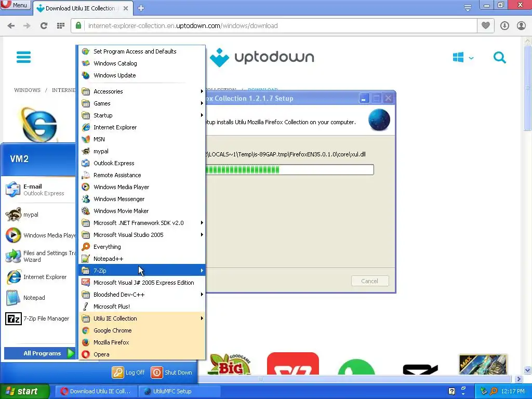Click the Uptodown search magnifier icon
Viewport: 532px width, 399px height.
[499, 57]
